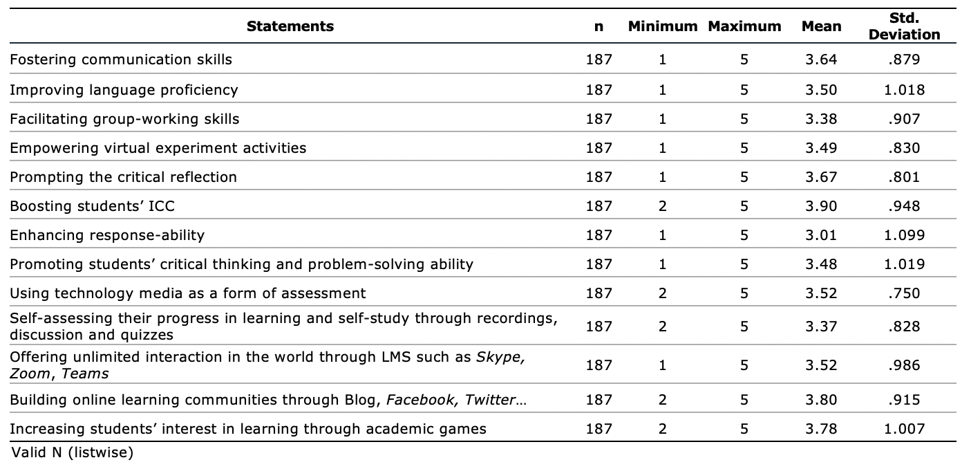
Task: Select the standard deviation value .750
Action: point(904,293)
